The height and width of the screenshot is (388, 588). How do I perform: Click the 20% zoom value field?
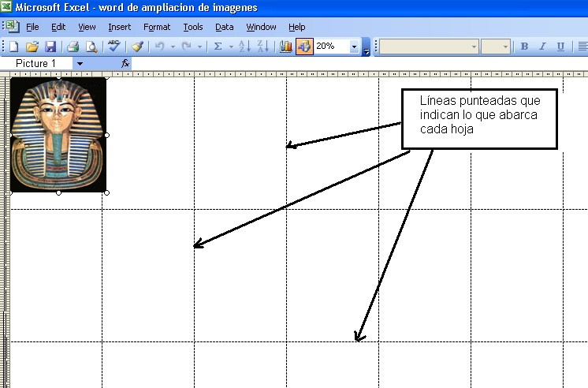[x=332, y=47]
